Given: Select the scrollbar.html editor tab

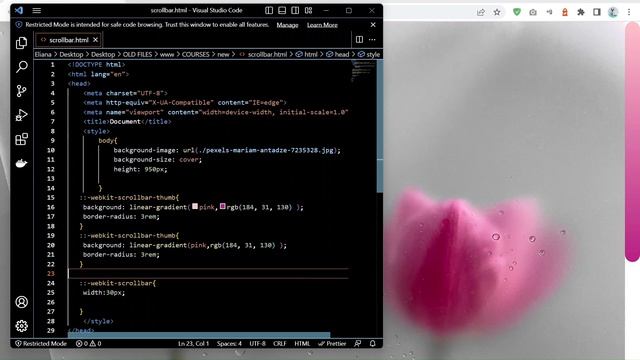Looking at the screenshot, I should pos(69,40).
